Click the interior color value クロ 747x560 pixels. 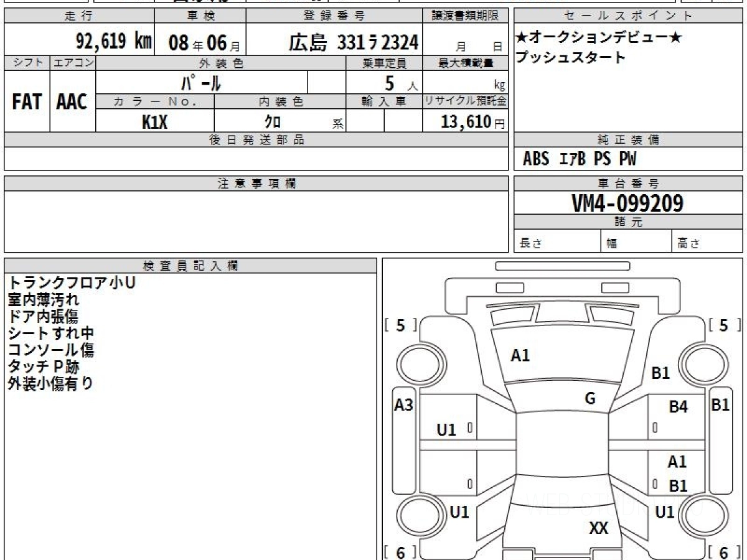[x=273, y=122]
